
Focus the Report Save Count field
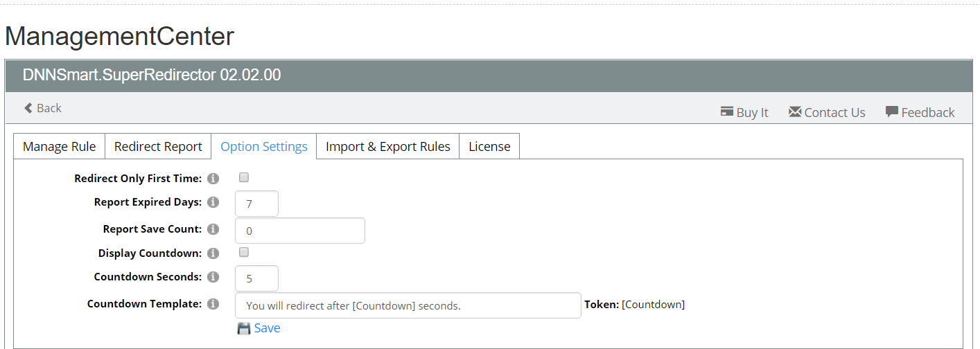click(300, 231)
